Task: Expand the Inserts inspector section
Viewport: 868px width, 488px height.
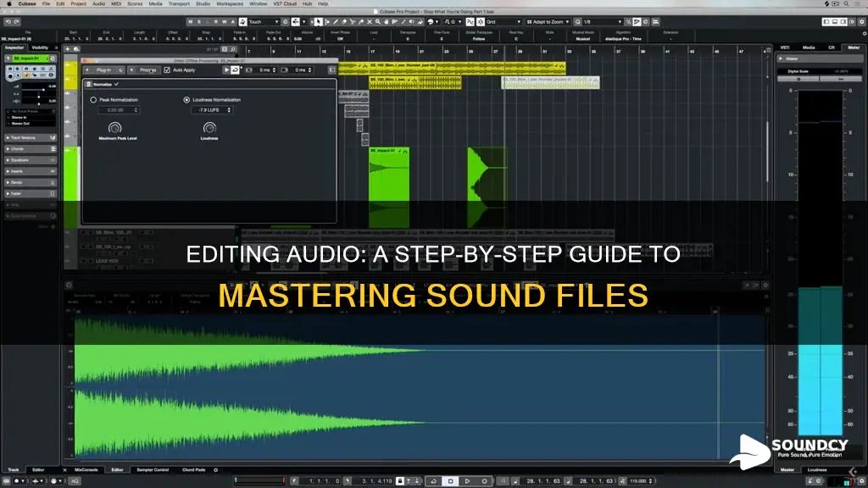Action: (31, 171)
